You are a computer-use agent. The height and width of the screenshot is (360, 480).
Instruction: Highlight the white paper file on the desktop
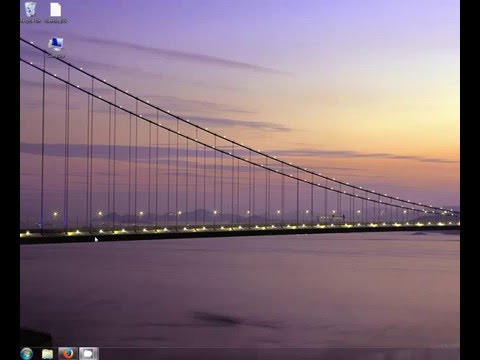tap(56, 10)
